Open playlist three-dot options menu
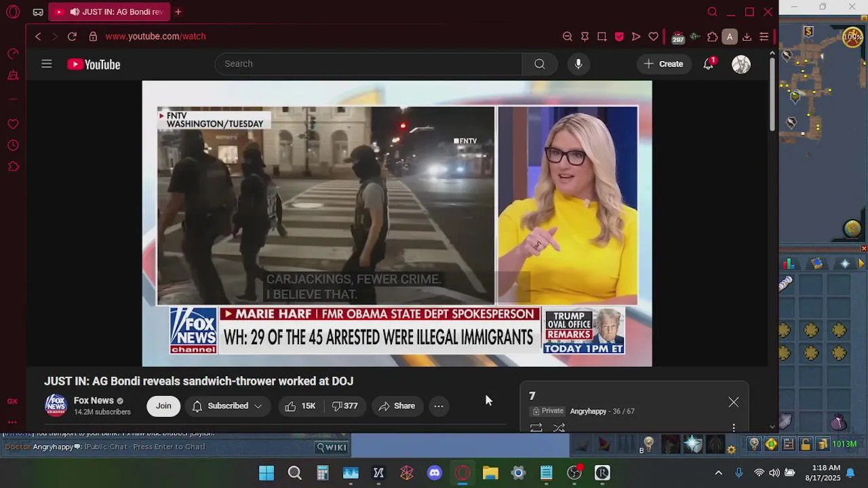The height and width of the screenshot is (488, 868). [734, 428]
